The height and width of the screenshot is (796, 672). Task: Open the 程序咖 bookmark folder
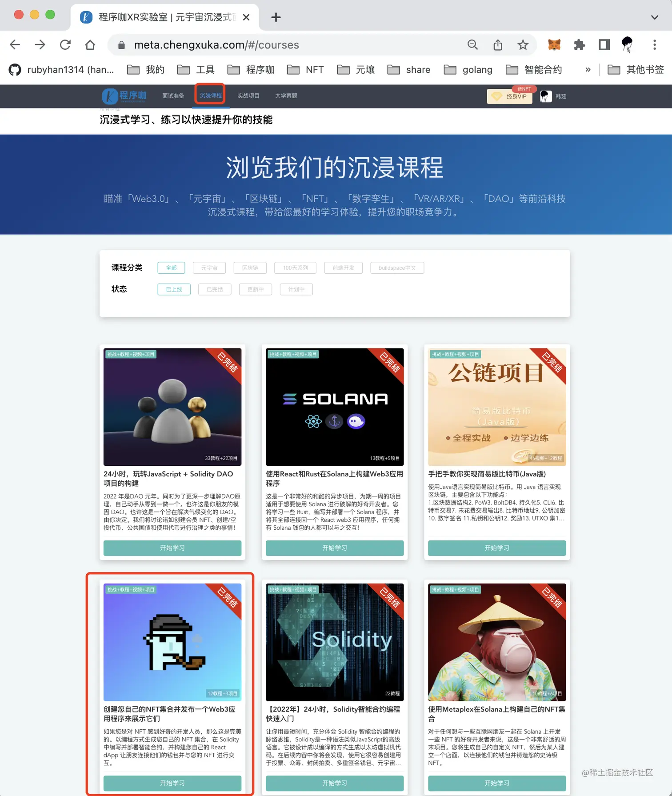click(x=251, y=70)
